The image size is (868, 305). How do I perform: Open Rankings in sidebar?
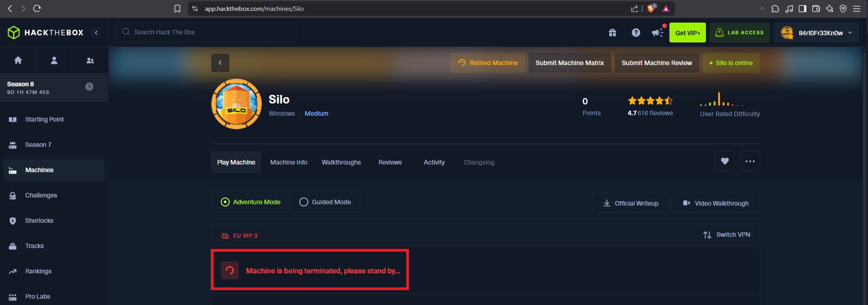coord(54,271)
